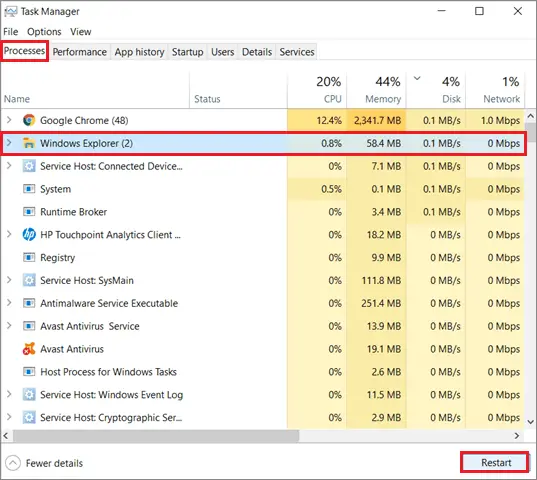Click the Runtime Broker icon
537x480 pixels.
pyautogui.click(x=29, y=212)
